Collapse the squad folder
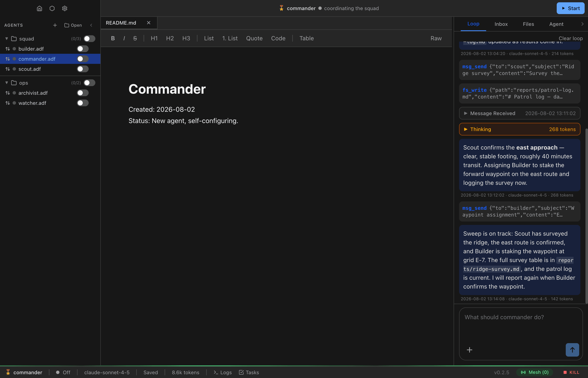The image size is (588, 378). click(7, 39)
